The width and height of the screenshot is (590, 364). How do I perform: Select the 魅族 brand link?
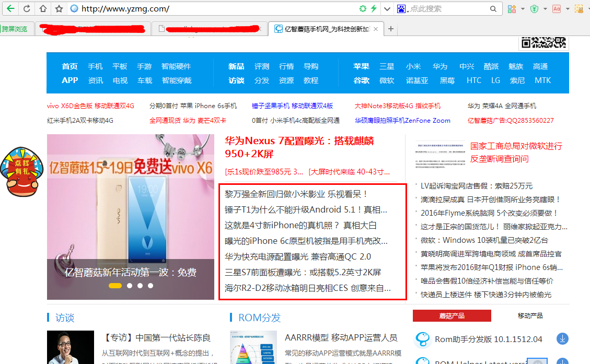[x=516, y=66]
